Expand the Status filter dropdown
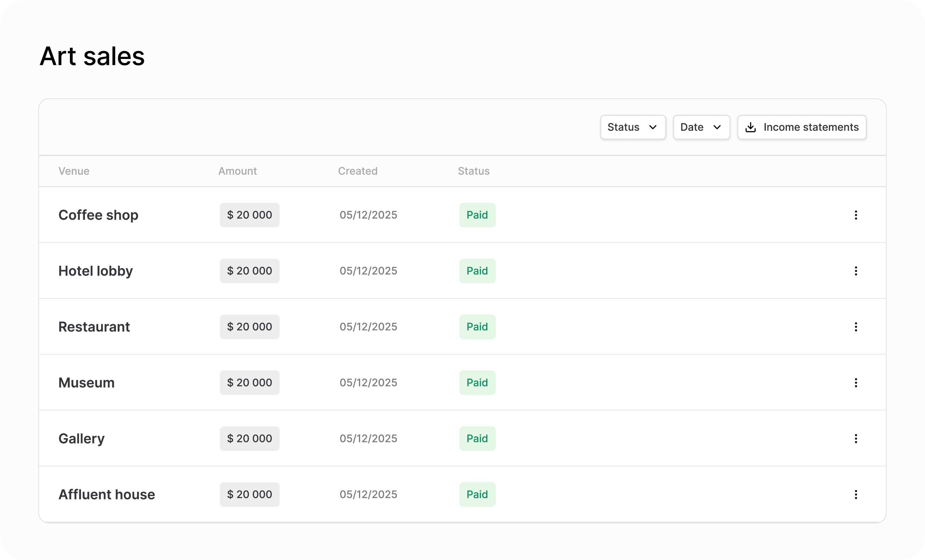The width and height of the screenshot is (925, 560). (x=633, y=127)
